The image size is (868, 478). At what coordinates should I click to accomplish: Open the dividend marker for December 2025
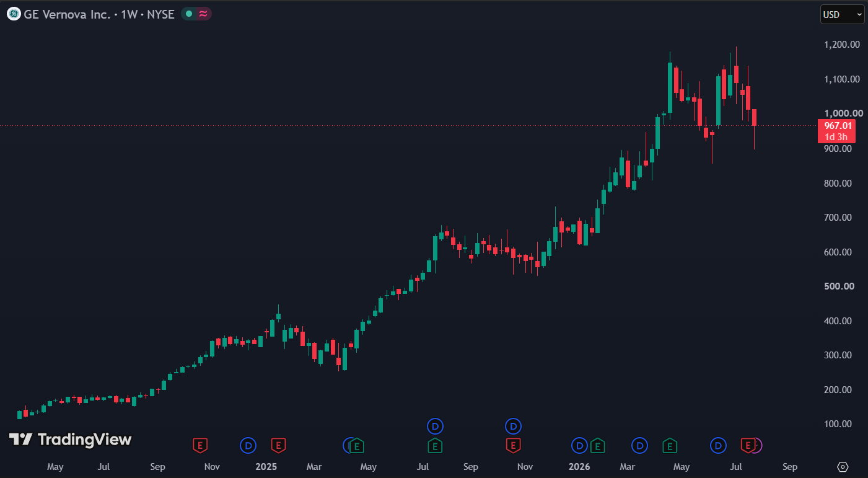(579, 445)
